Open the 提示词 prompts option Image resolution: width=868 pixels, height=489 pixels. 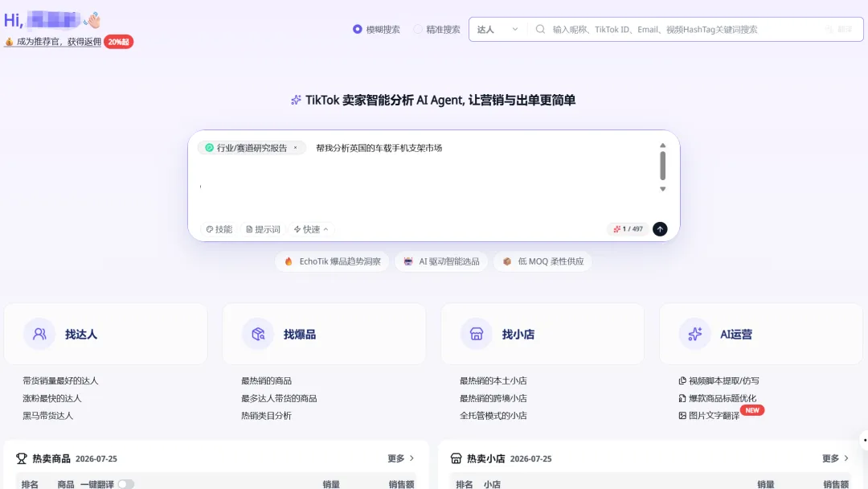(x=263, y=229)
